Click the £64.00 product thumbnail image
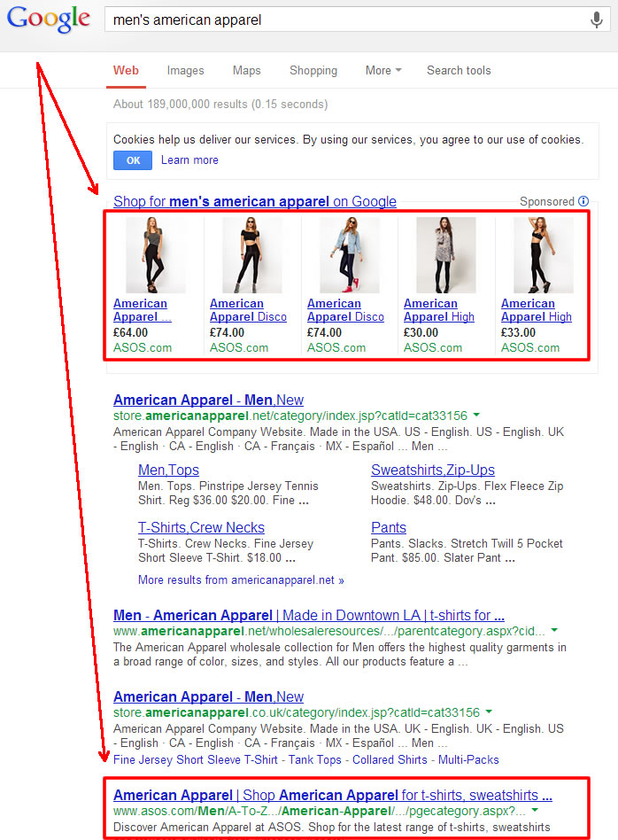Image resolution: width=618 pixels, height=840 pixels. click(x=155, y=255)
